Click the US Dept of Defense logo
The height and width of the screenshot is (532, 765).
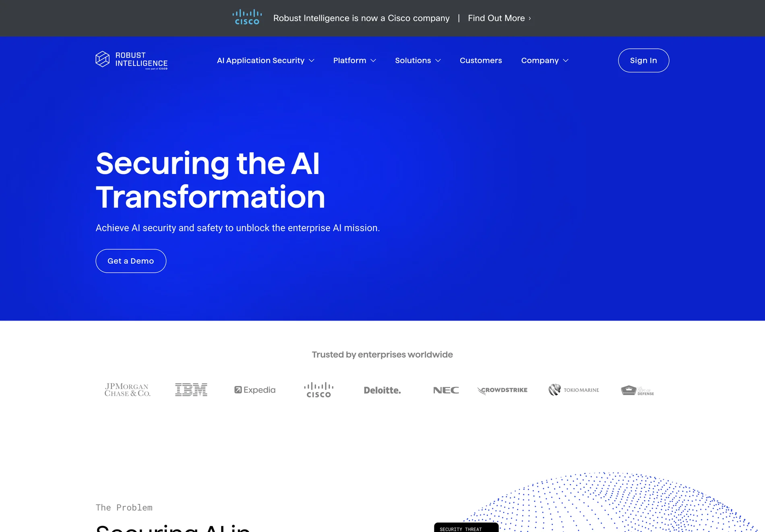click(x=637, y=390)
